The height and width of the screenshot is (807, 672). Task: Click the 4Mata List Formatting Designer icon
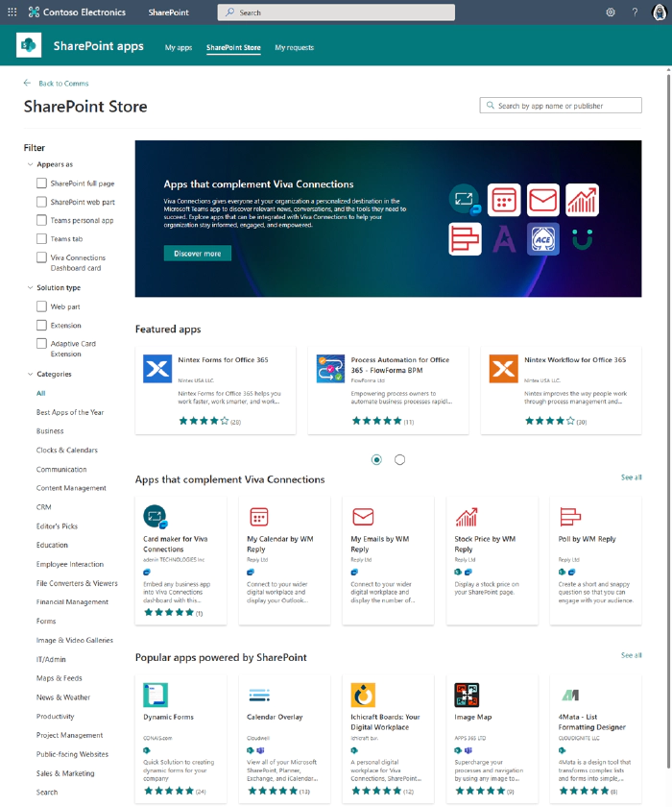(x=570, y=696)
